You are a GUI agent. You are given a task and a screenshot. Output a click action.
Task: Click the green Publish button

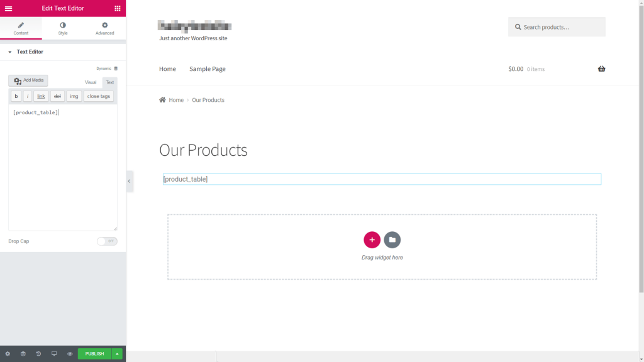[94, 354]
